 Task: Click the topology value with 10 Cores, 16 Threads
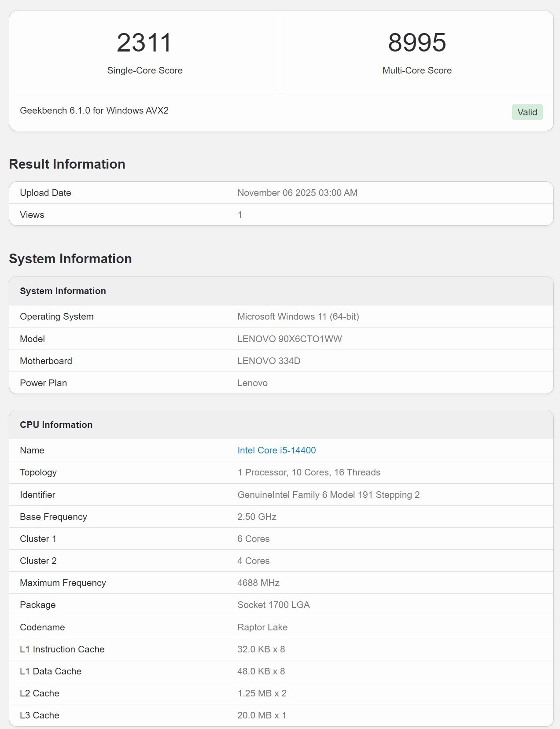(309, 472)
